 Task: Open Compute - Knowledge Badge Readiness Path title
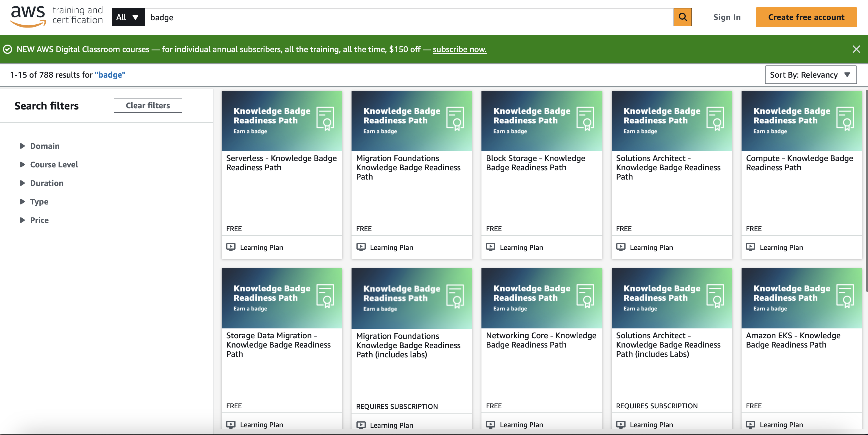click(x=799, y=163)
